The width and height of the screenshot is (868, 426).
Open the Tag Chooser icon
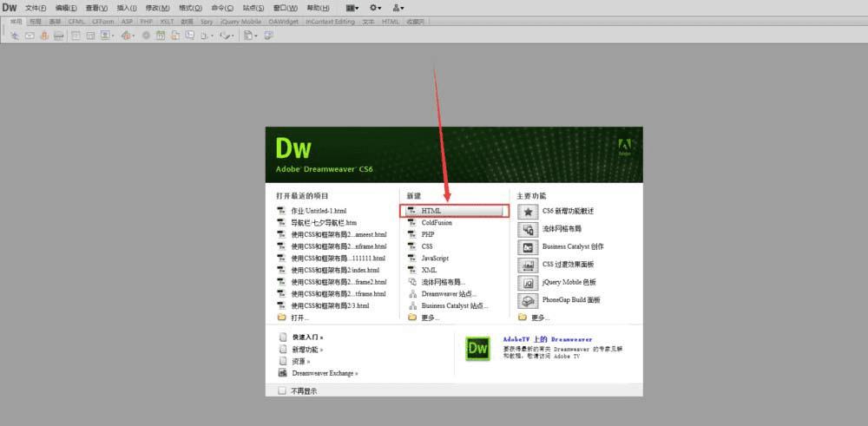[x=269, y=36]
